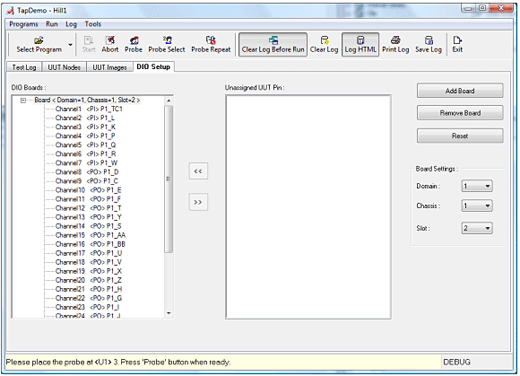Viewport: 520px width, 376px height.
Task: Abort the running test
Action: 110,45
